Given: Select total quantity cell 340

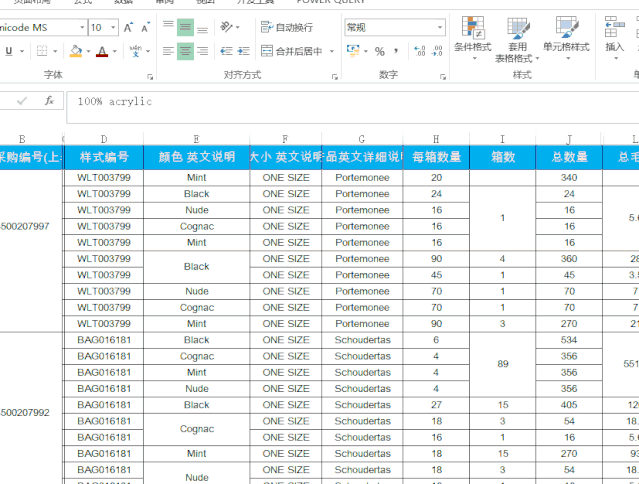Looking at the screenshot, I should click(569, 178).
